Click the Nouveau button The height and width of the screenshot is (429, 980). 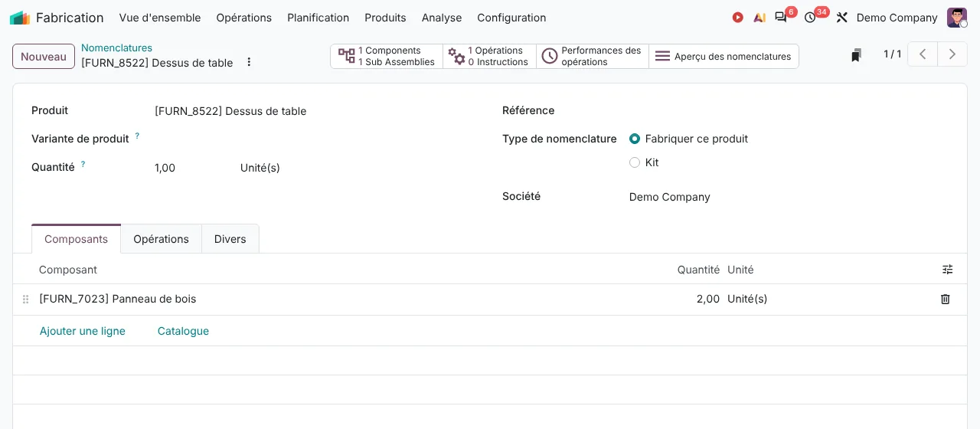point(44,57)
